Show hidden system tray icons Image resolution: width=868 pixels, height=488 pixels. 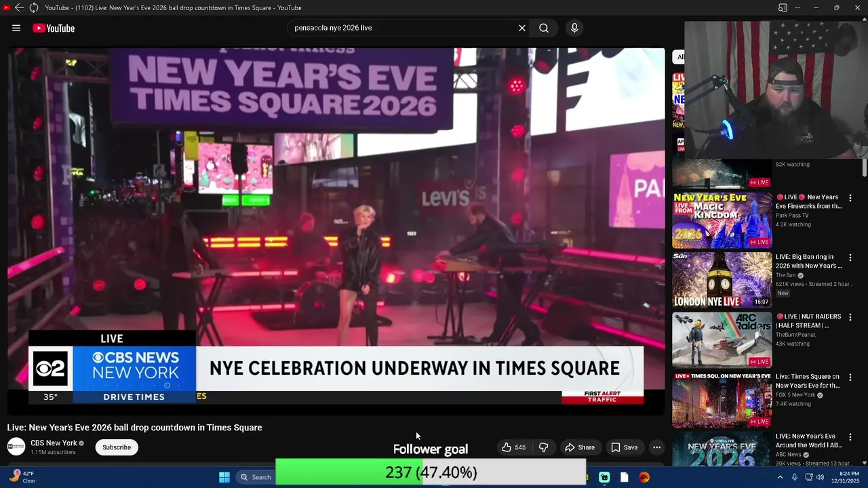780,477
